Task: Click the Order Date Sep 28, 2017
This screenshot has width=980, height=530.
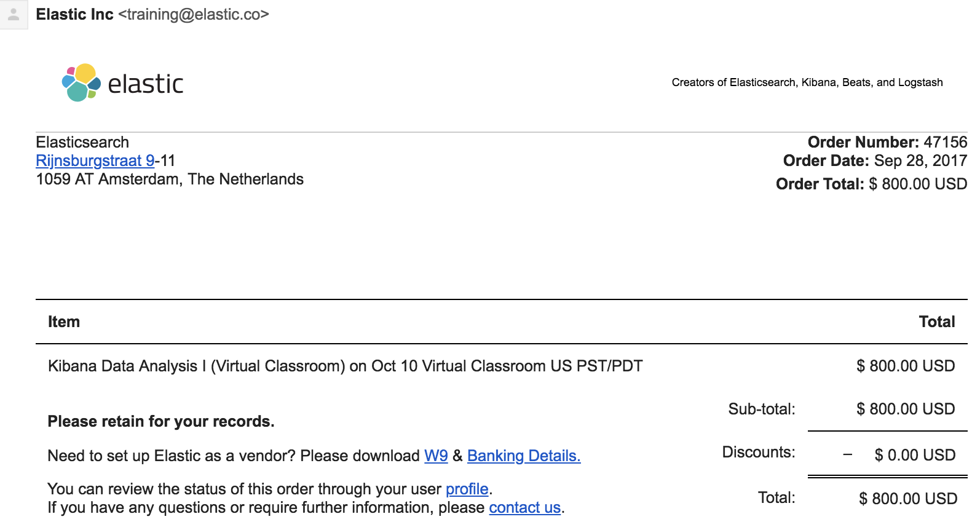Action: (x=875, y=160)
